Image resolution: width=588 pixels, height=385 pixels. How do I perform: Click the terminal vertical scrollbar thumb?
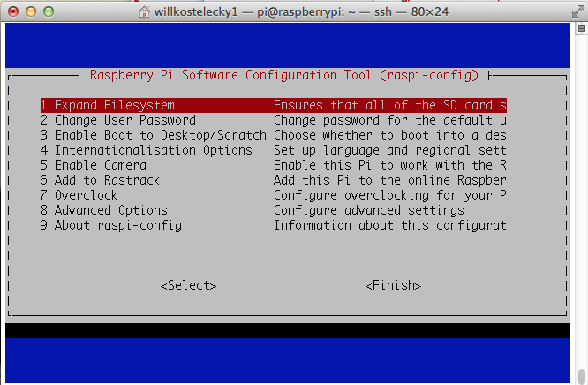[x=582, y=376]
